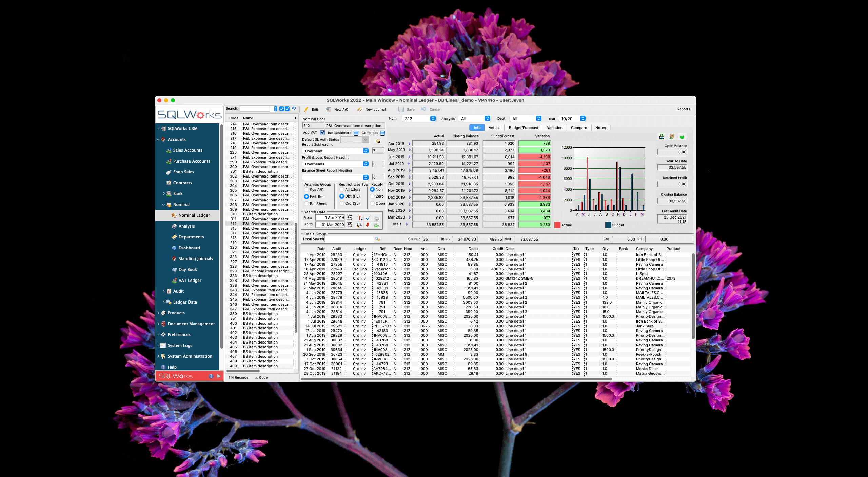Image resolution: width=868 pixels, height=477 pixels.
Task: Enable the Zero option under RecoN
Action: tap(372, 196)
